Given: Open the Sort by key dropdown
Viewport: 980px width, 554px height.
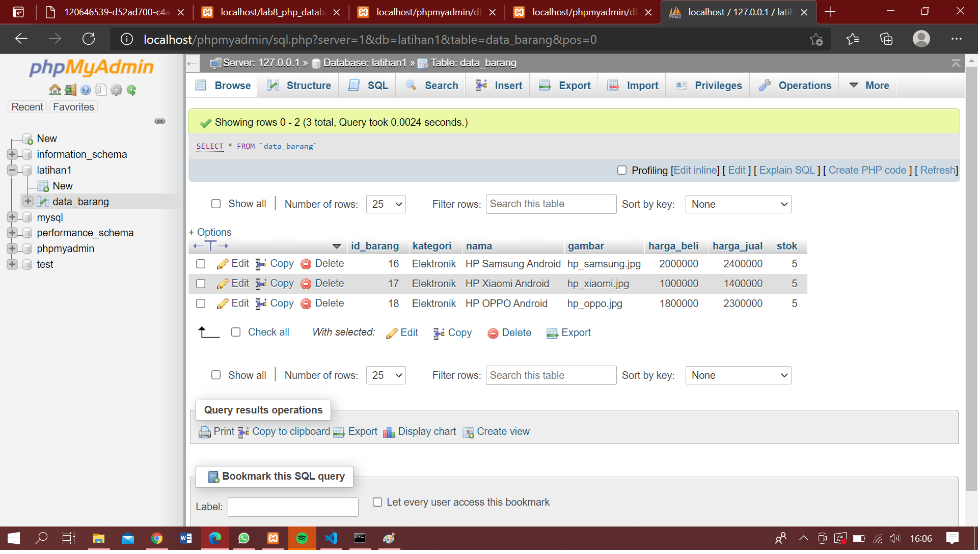Looking at the screenshot, I should click(x=738, y=204).
